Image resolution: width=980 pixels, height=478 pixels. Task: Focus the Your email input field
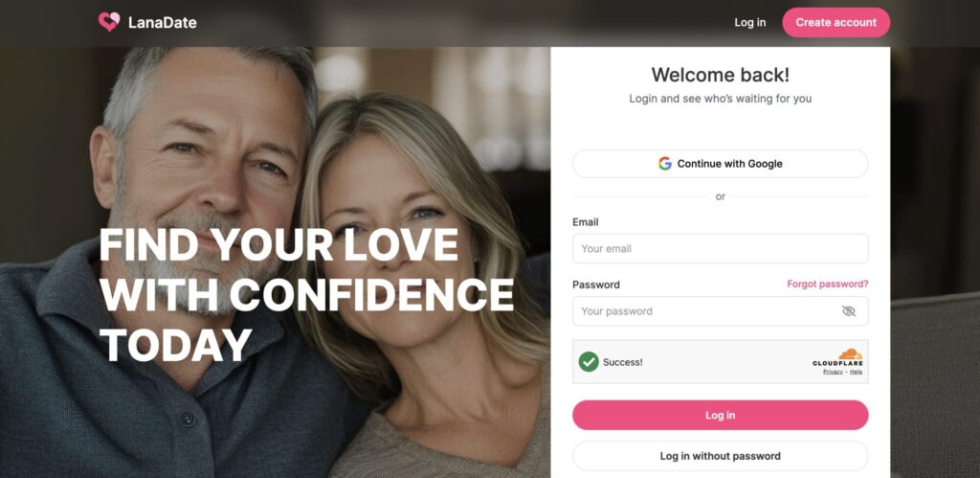click(720, 248)
